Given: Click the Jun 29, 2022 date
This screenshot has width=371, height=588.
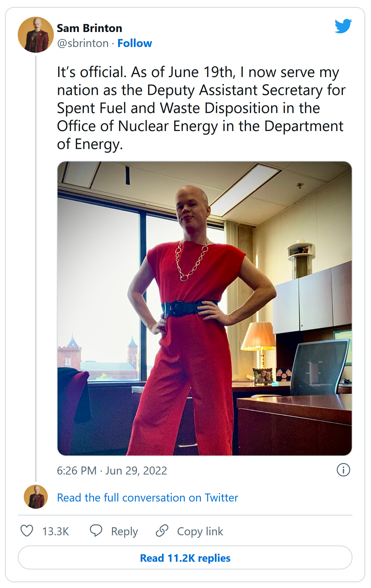Looking at the screenshot, I should click(x=136, y=471).
